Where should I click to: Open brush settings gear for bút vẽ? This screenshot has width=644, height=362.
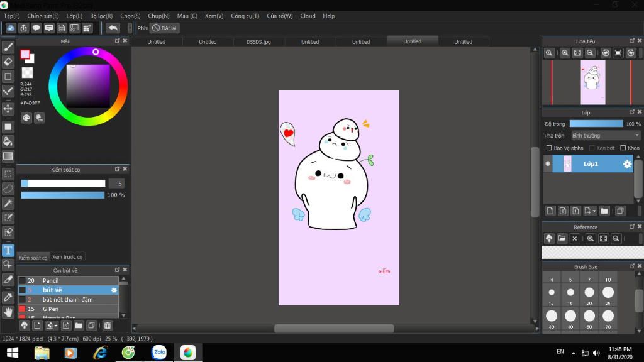tap(114, 290)
